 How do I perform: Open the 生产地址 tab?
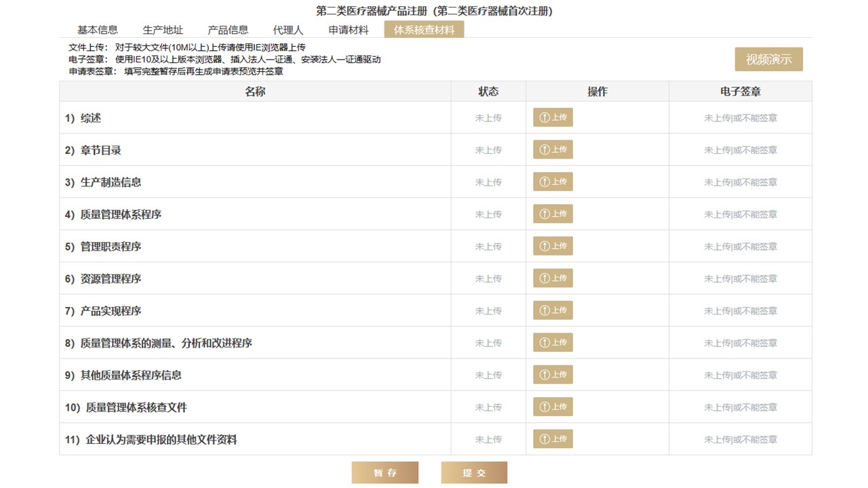coord(163,30)
